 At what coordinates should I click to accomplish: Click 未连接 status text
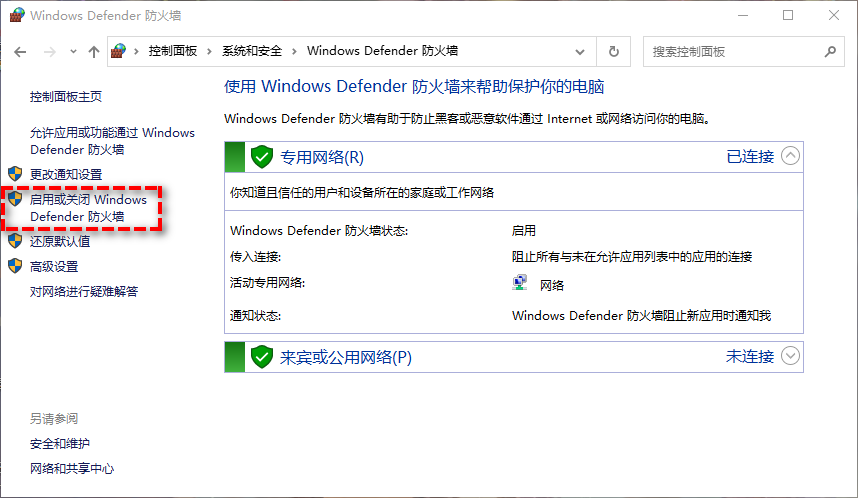[x=750, y=356]
